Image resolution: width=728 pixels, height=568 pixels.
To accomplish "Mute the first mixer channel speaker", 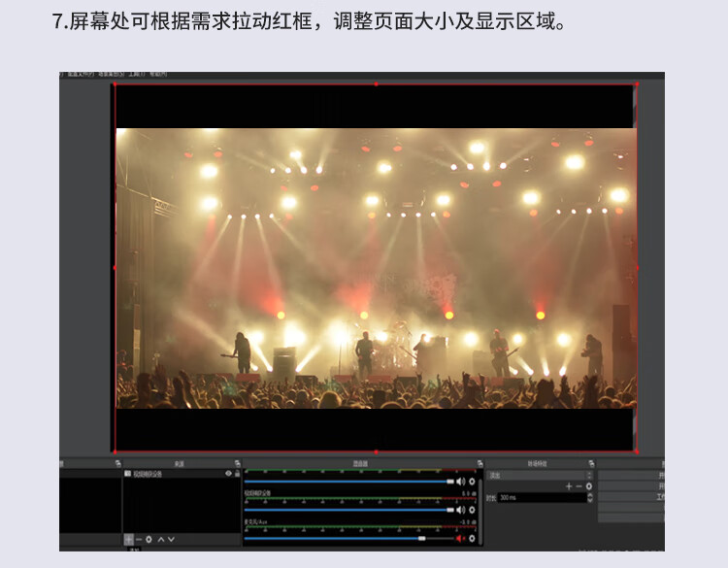I will (x=461, y=482).
